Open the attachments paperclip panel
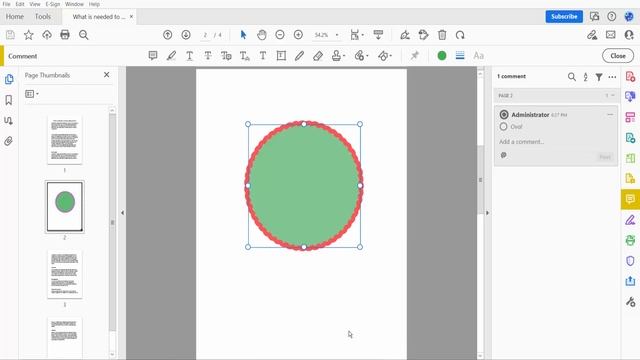This screenshot has width=640, height=360. [x=9, y=141]
